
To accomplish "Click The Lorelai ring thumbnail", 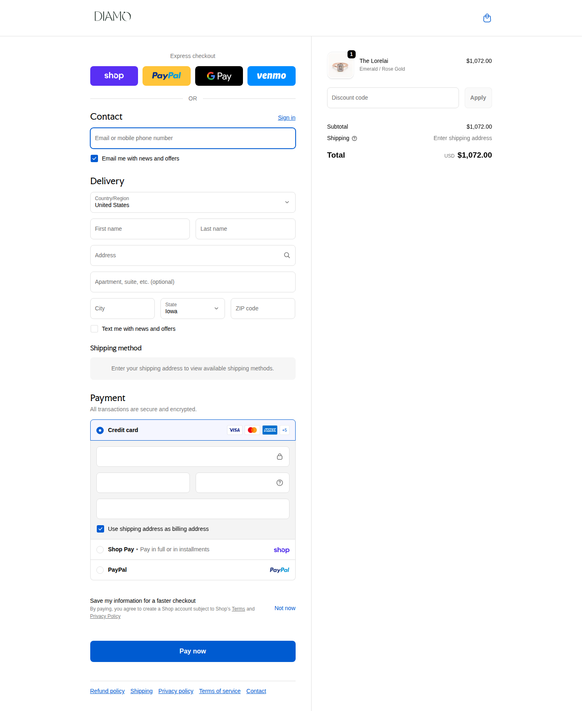I will (x=341, y=66).
